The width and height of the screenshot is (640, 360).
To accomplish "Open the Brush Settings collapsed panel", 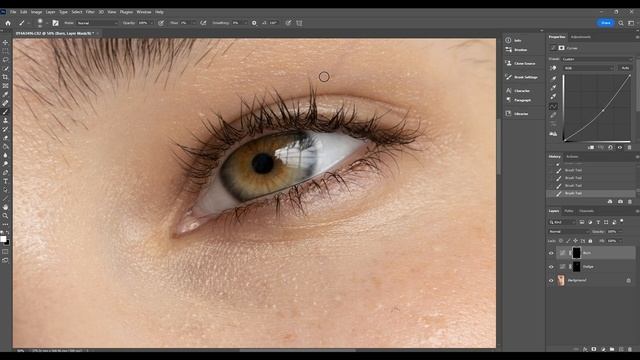I will [x=522, y=77].
